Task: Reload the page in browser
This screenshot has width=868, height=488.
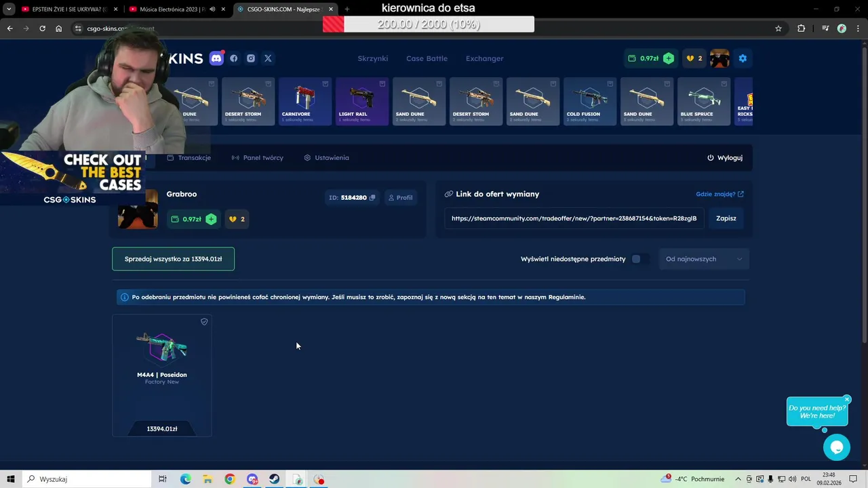Action: click(42, 28)
